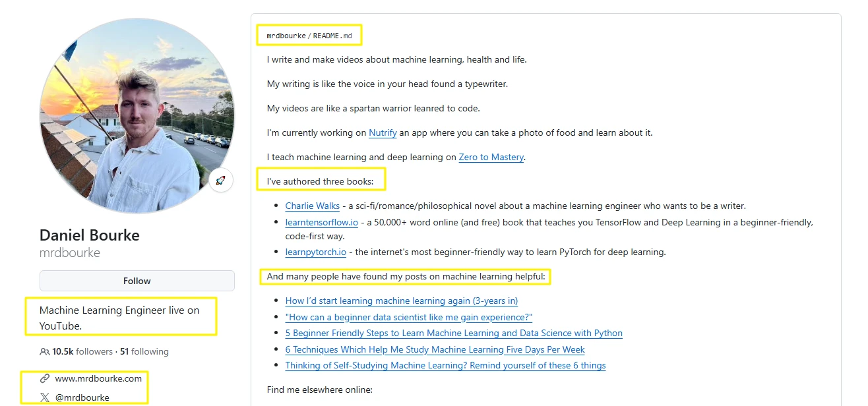This screenshot has height=406, width=868.
Task: Click the followers people icon
Action: click(x=44, y=352)
